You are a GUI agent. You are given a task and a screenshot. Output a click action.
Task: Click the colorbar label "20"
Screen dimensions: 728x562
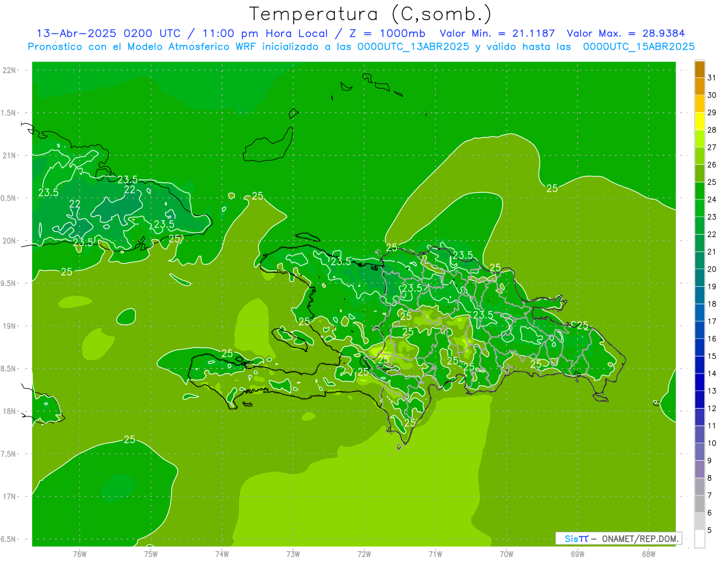coord(712,269)
